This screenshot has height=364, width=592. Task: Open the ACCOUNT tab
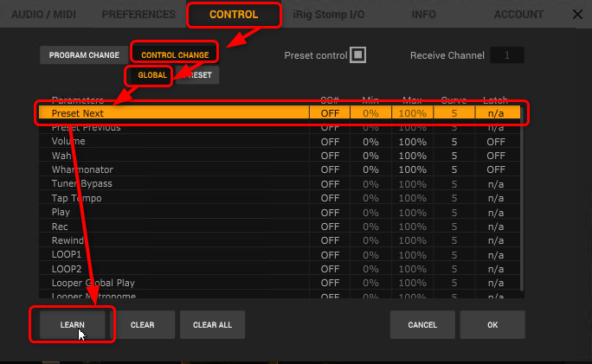pos(518,15)
